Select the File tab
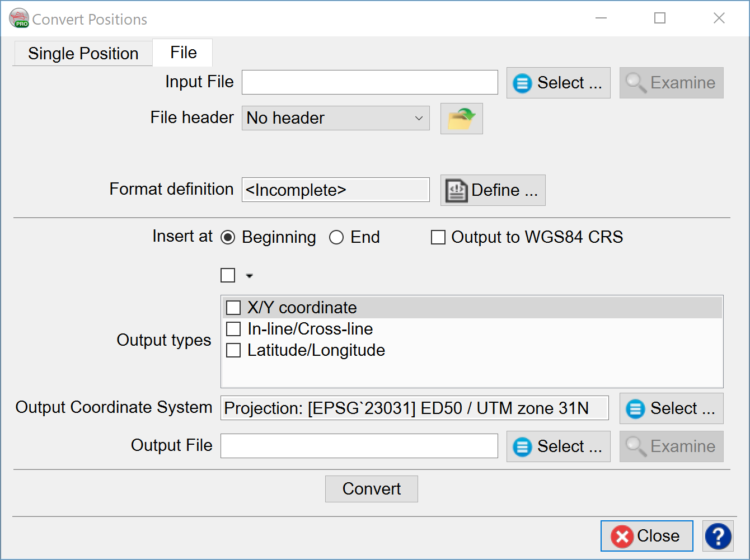Viewport: 750px width, 560px height. coord(183,53)
